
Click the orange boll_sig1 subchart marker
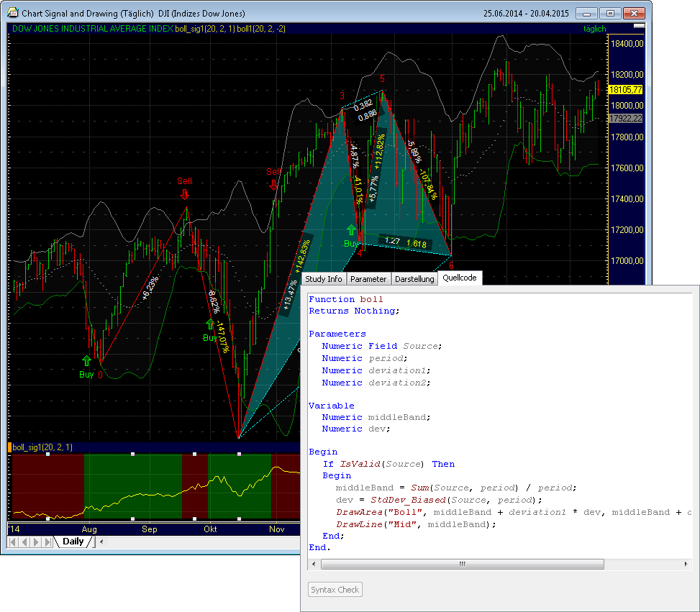point(9,447)
